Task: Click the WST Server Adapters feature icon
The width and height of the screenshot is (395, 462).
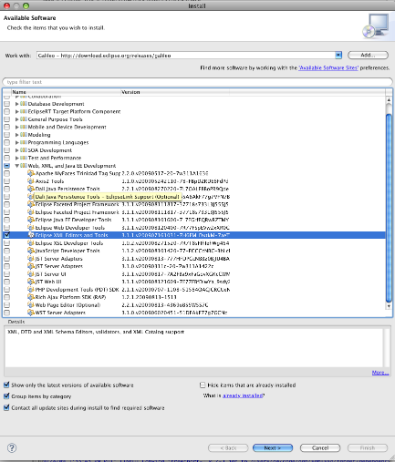Action: click(x=31, y=313)
